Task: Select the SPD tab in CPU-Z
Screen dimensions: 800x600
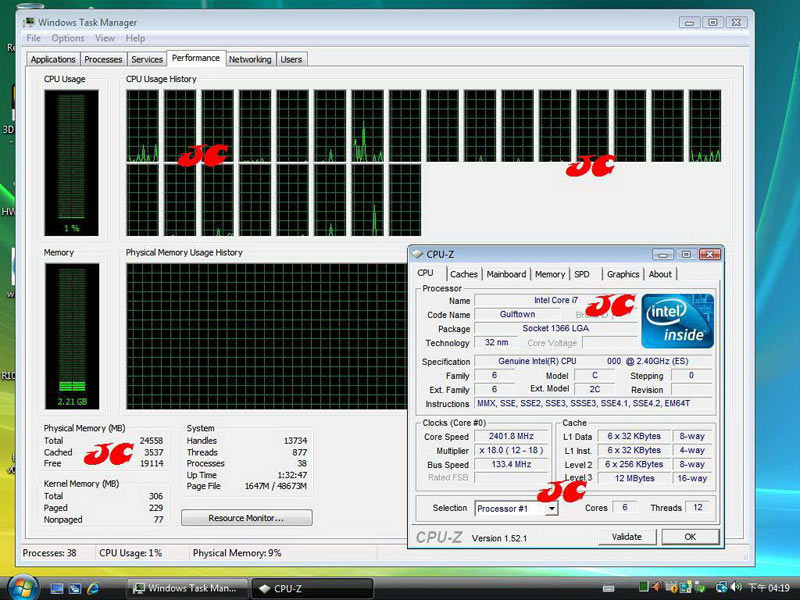Action: point(582,274)
